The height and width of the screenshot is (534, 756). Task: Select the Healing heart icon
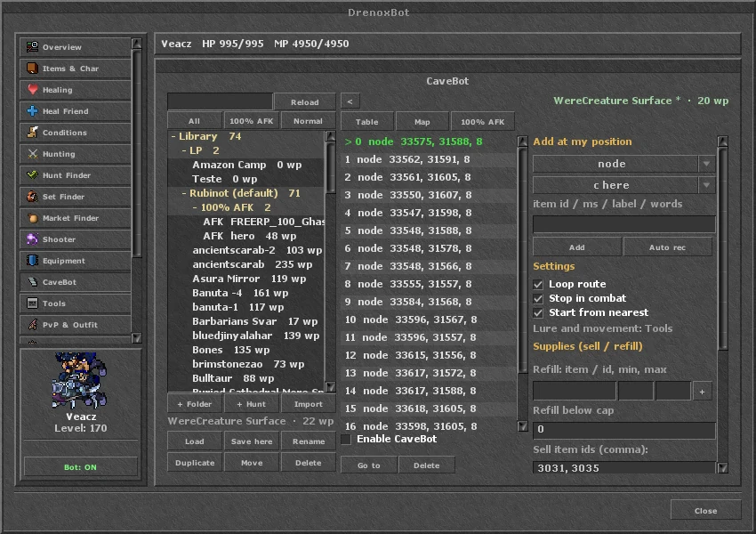click(x=32, y=89)
